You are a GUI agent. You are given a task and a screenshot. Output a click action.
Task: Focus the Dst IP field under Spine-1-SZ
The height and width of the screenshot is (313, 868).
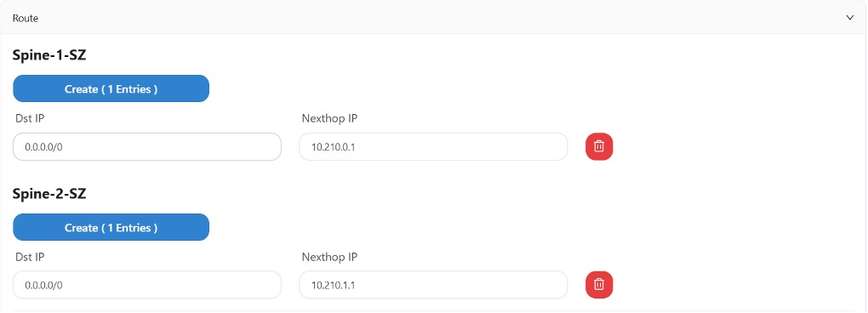pos(147,146)
